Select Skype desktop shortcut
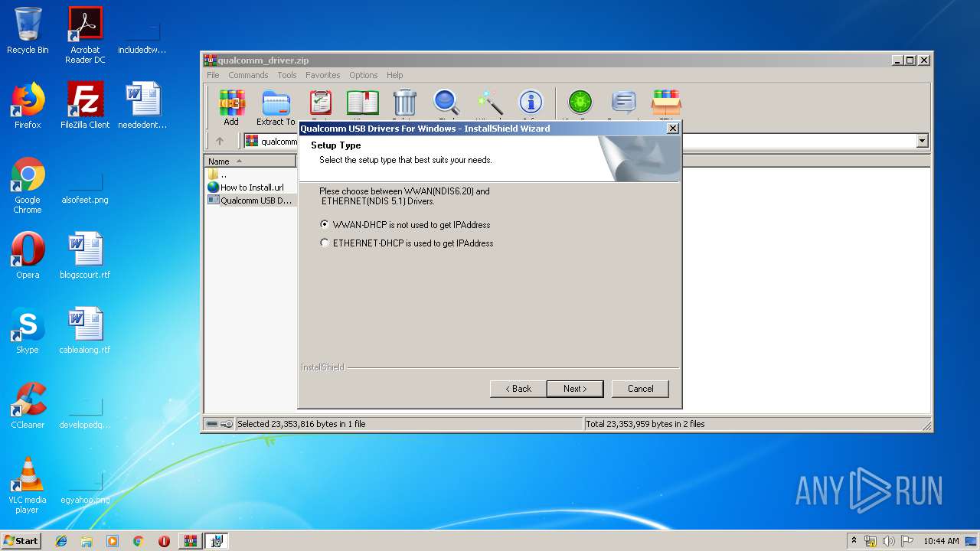The image size is (980, 551). 28,330
